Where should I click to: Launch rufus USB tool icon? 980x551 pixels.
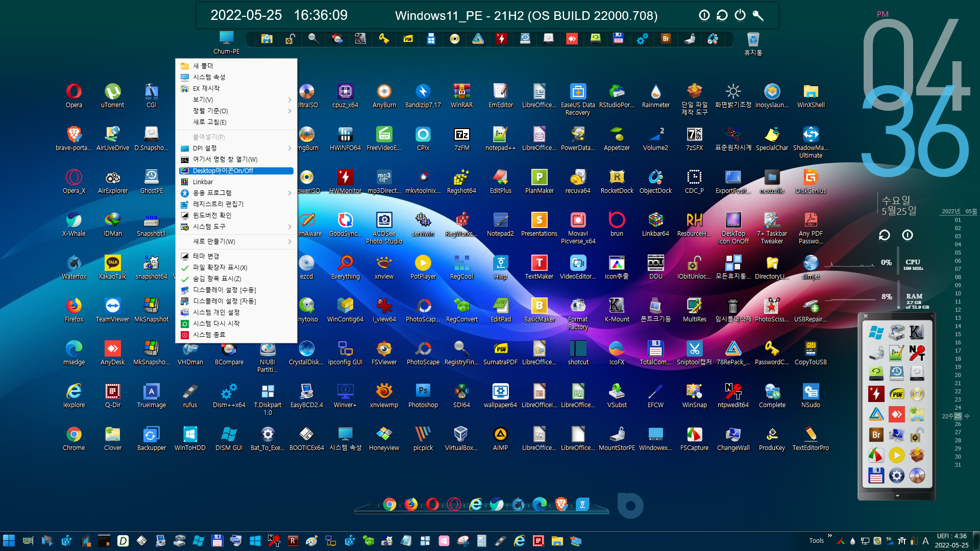tap(190, 395)
